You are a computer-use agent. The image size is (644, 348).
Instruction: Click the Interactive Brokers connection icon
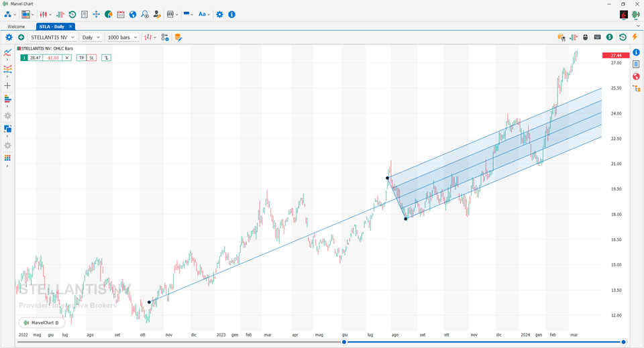pos(624,15)
